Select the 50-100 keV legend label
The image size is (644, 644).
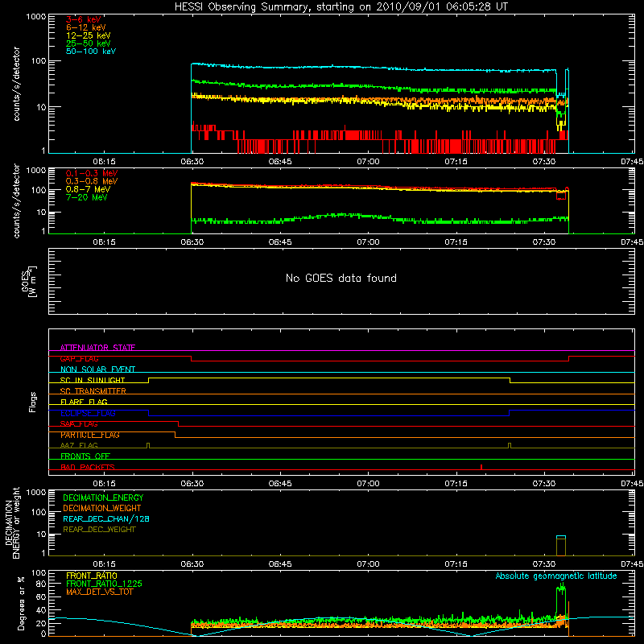coord(91,52)
